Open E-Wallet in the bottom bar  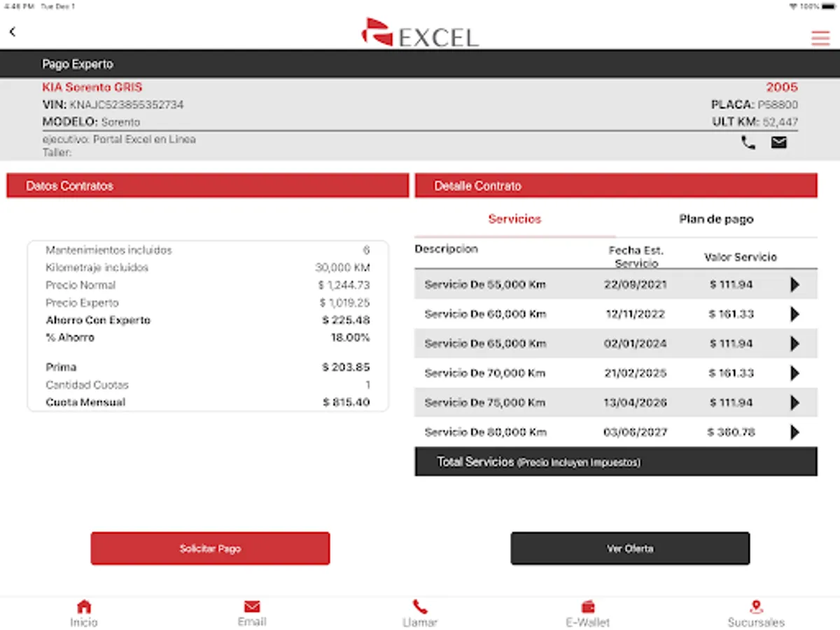tap(588, 614)
